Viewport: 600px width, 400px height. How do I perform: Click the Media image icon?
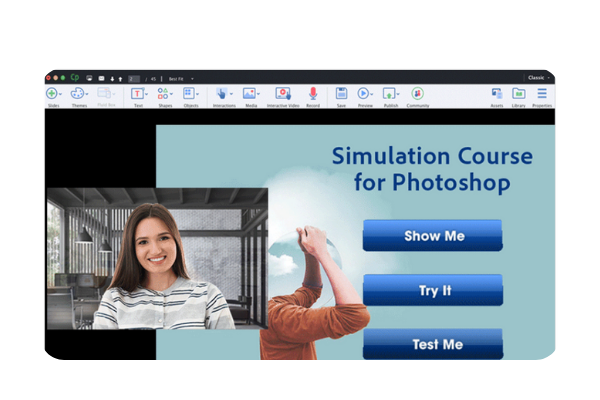249,93
